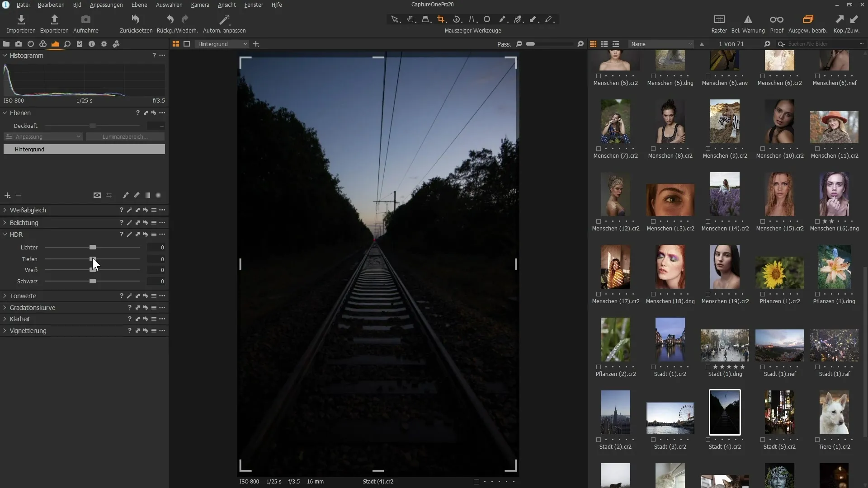The height and width of the screenshot is (488, 868).
Task: Open the Kamera menu
Action: [x=200, y=5]
